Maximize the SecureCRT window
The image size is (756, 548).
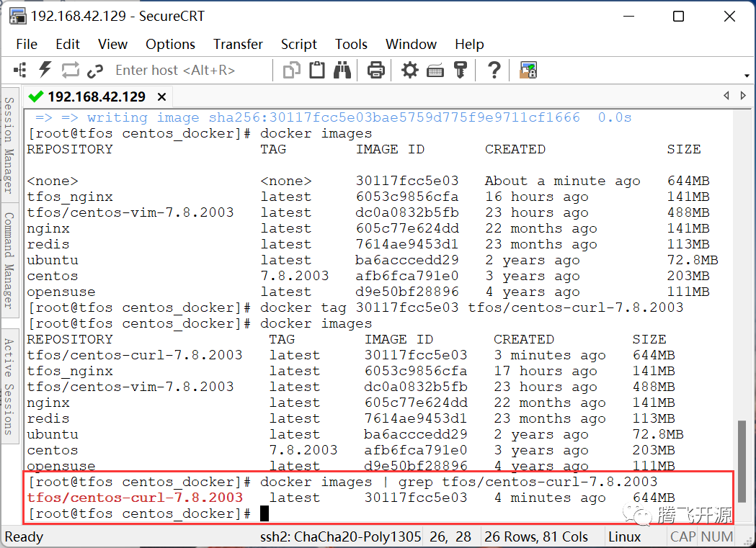(x=678, y=16)
